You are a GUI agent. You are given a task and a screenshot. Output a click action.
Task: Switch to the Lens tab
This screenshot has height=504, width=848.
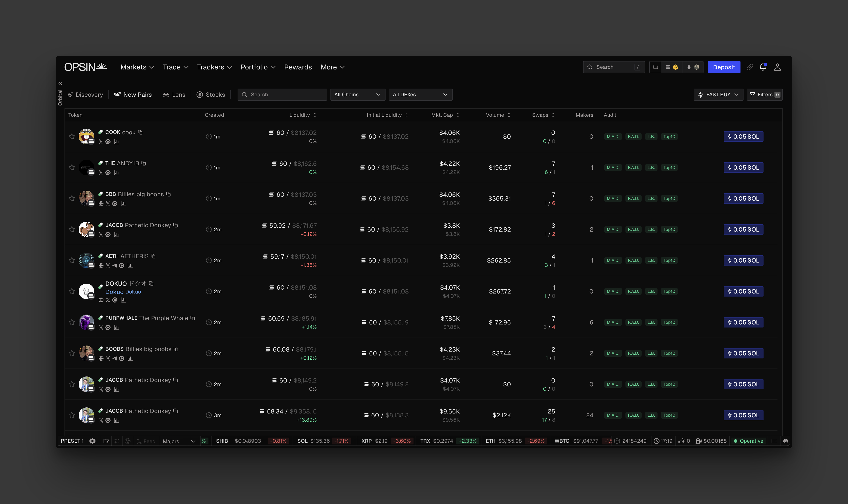coord(174,94)
